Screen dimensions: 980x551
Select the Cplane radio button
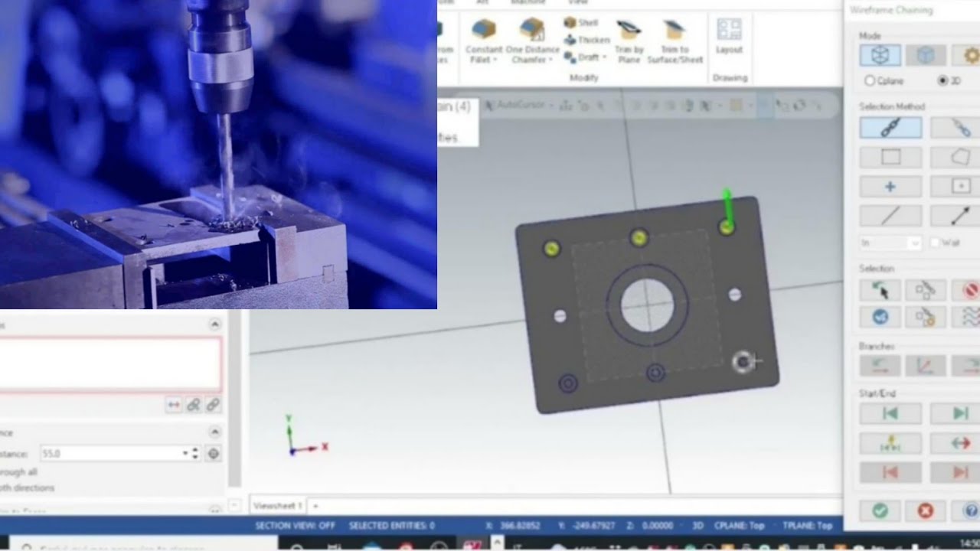[870, 80]
